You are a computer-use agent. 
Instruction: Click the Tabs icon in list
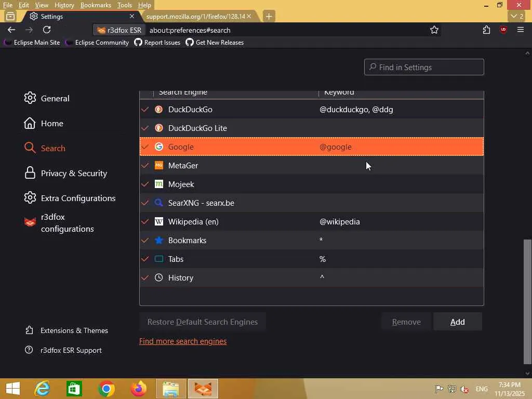[158, 259]
